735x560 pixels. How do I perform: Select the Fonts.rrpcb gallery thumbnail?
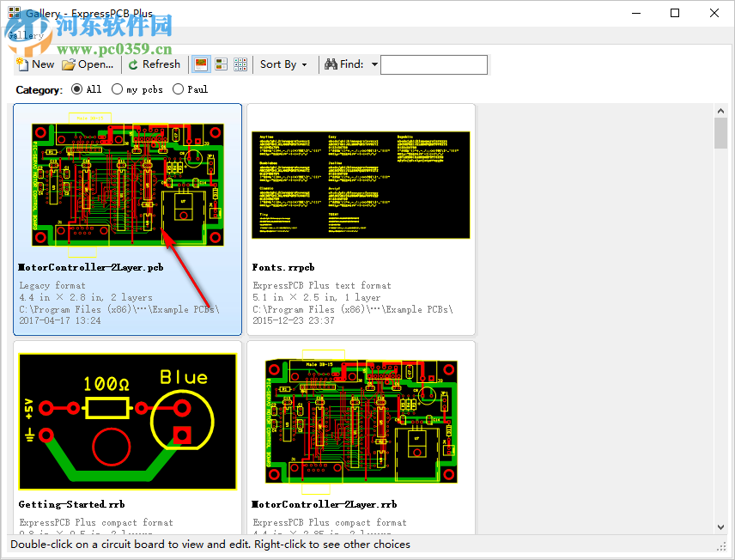pyautogui.click(x=359, y=184)
